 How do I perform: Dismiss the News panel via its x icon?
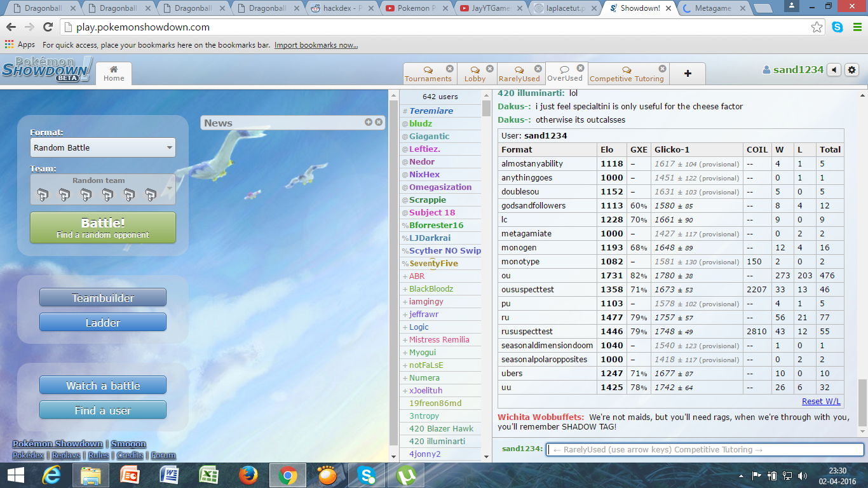pos(379,123)
